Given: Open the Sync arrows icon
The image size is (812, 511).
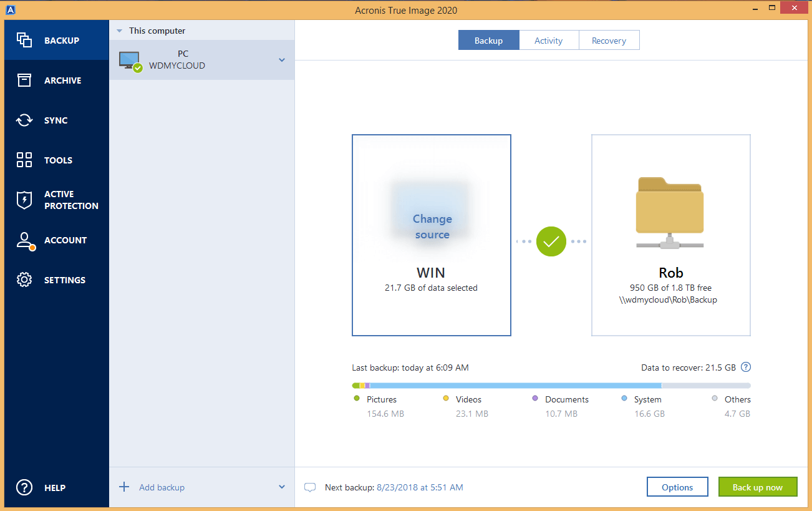Looking at the screenshot, I should [x=24, y=120].
